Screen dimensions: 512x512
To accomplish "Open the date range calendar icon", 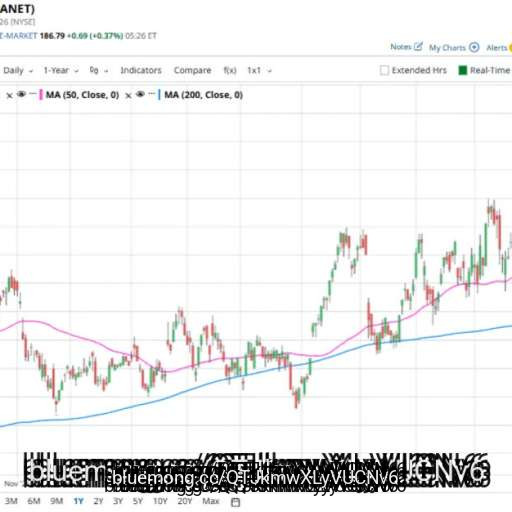I will 235,502.
